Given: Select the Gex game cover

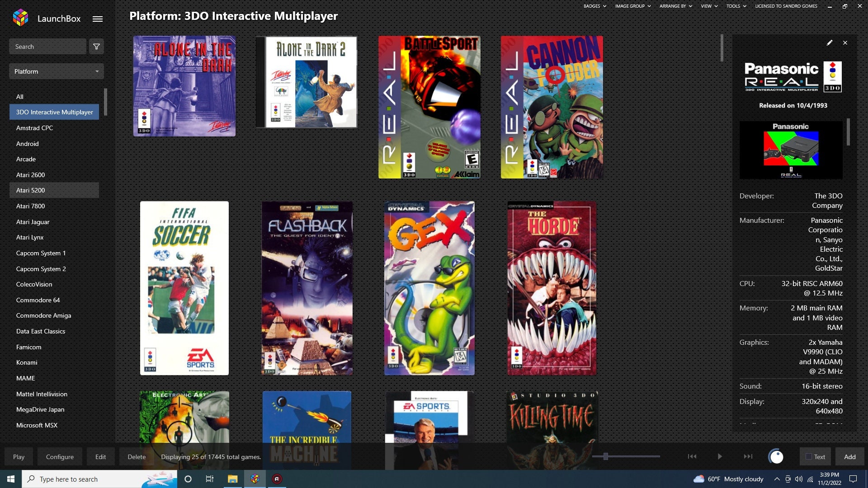Looking at the screenshot, I should coord(429,288).
